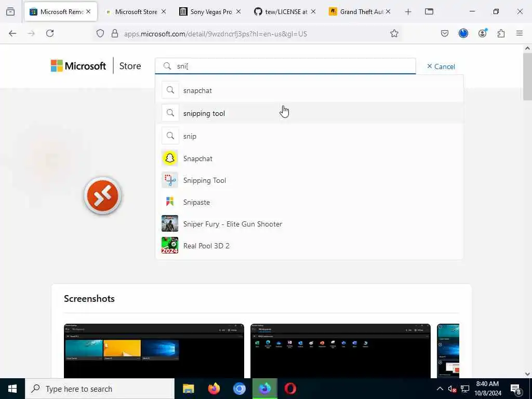Open the Store link in the header
Image resolution: width=532 pixels, height=399 pixels.
[x=130, y=66]
